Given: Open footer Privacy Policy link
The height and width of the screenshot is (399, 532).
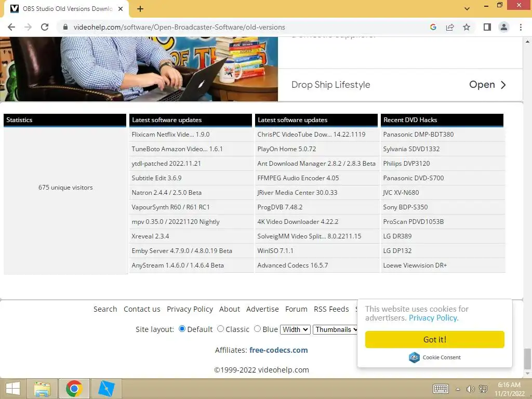Looking at the screenshot, I should click(190, 309).
